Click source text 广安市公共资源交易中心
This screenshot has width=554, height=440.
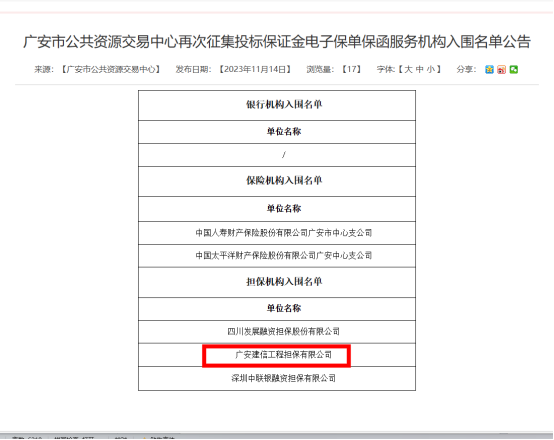[111, 69]
